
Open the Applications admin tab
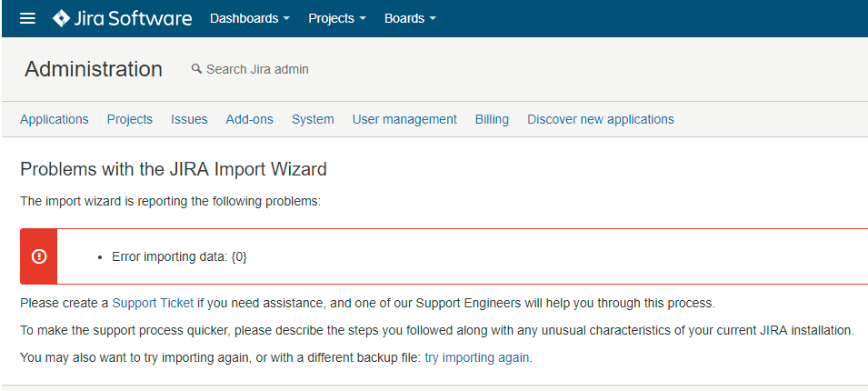(55, 119)
